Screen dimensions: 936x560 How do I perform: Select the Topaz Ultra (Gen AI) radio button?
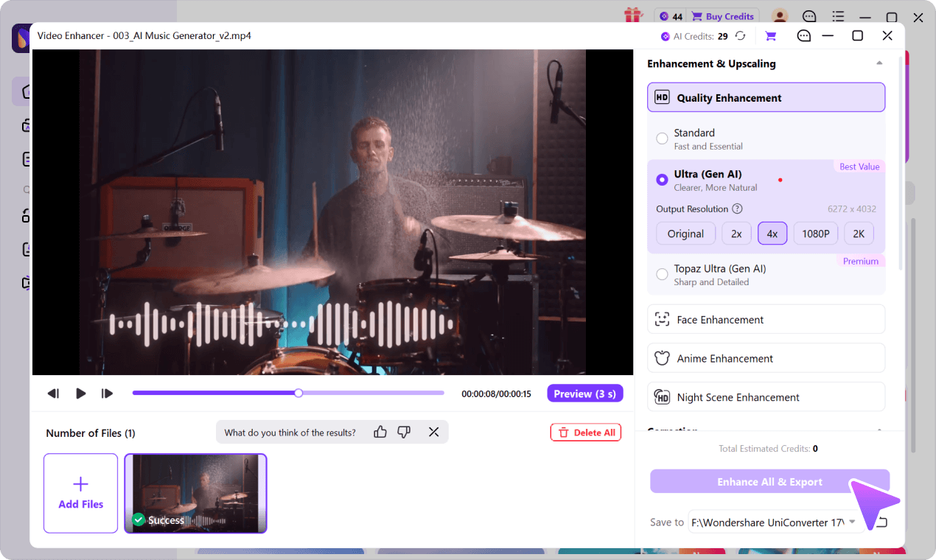click(662, 274)
